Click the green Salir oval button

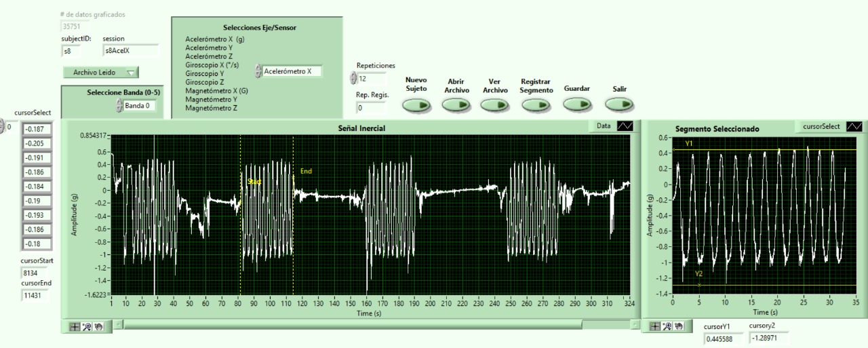pos(619,104)
